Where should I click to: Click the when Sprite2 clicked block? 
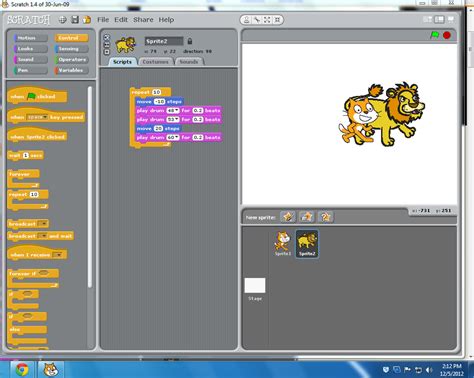click(37, 136)
